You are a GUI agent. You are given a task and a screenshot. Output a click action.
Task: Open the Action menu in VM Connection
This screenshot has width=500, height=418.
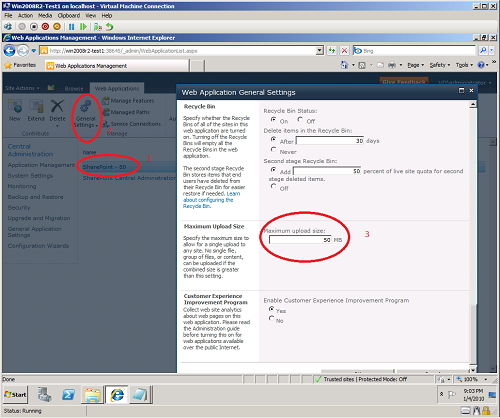click(25, 16)
